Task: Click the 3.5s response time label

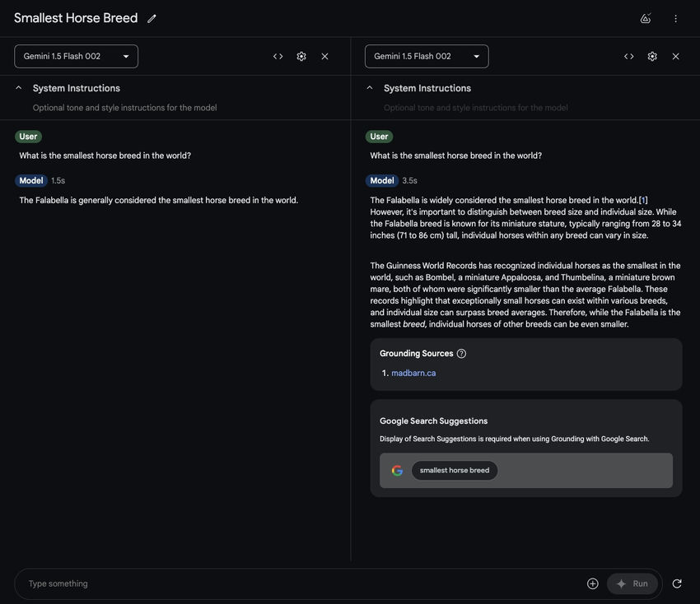Action: [x=409, y=181]
